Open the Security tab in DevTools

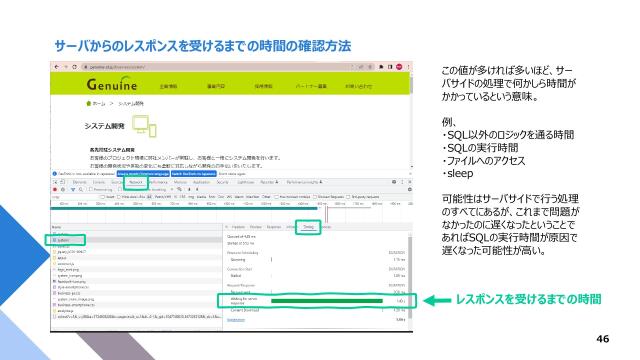222,182
